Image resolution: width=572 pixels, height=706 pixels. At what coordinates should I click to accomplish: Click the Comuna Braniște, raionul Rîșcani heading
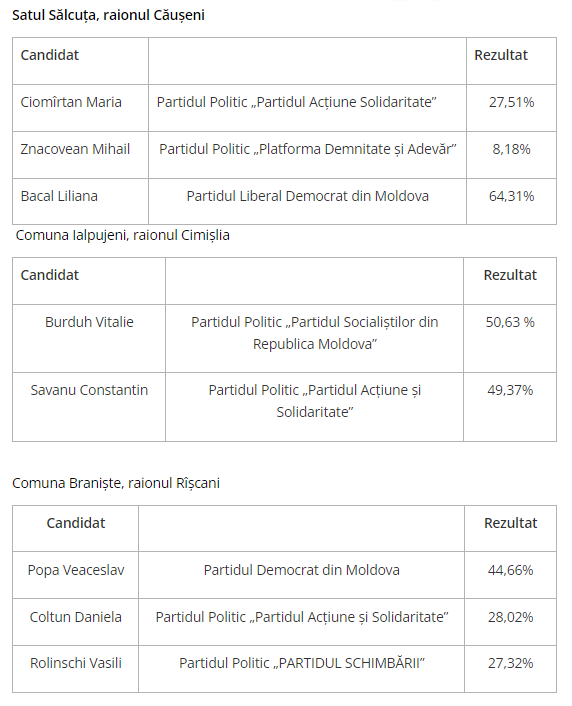[x=116, y=483]
